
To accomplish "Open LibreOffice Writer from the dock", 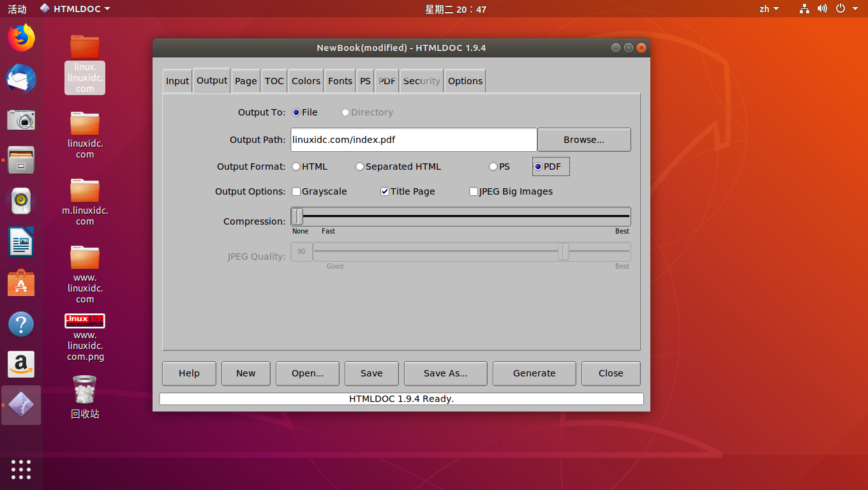I will pyautogui.click(x=21, y=242).
